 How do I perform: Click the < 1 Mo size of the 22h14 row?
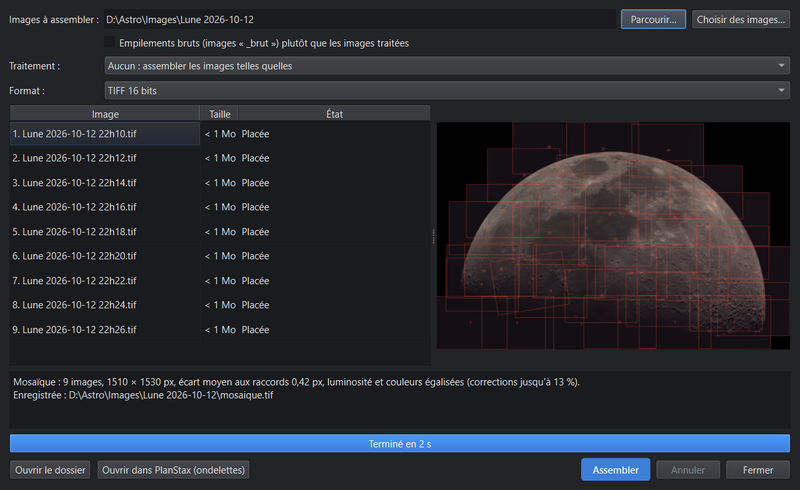[x=220, y=183]
